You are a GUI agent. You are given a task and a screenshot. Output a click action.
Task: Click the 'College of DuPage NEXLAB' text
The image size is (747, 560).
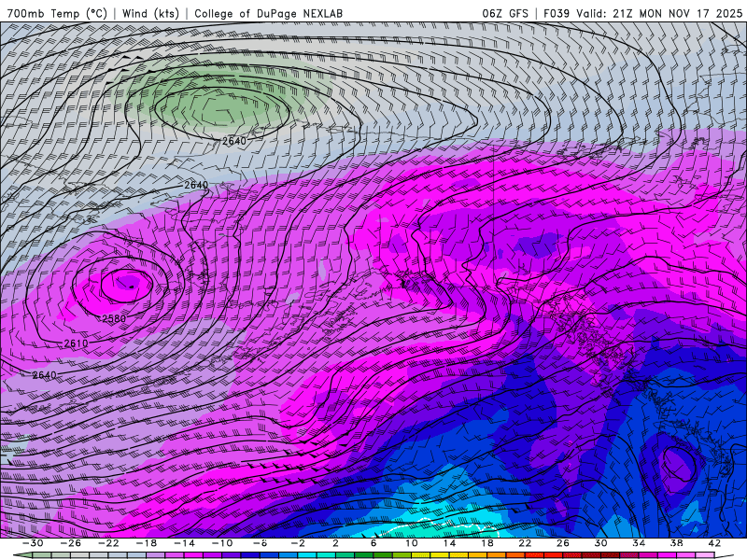point(268,13)
